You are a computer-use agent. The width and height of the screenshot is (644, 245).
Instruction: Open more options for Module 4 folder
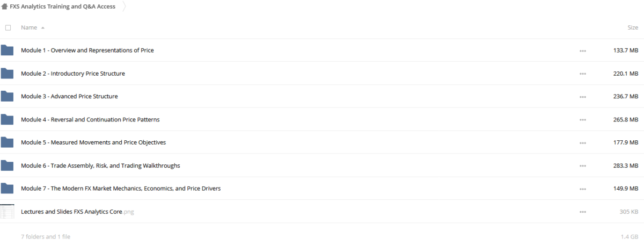pyautogui.click(x=583, y=120)
